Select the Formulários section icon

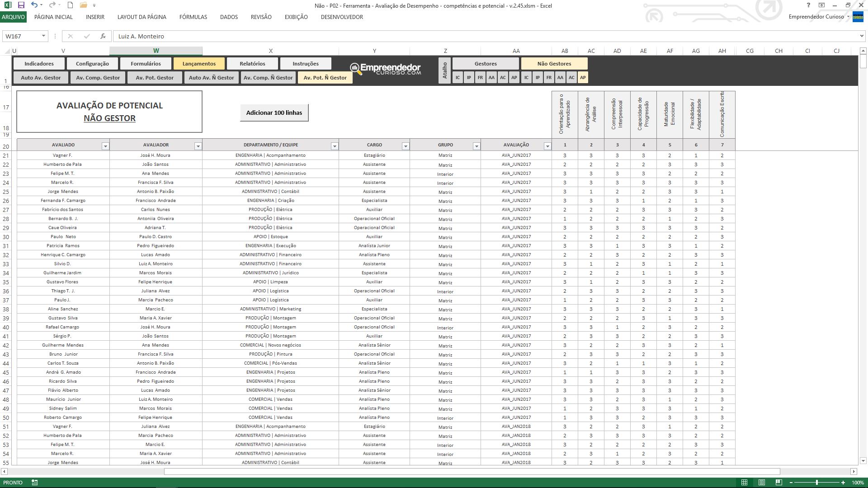(x=146, y=63)
